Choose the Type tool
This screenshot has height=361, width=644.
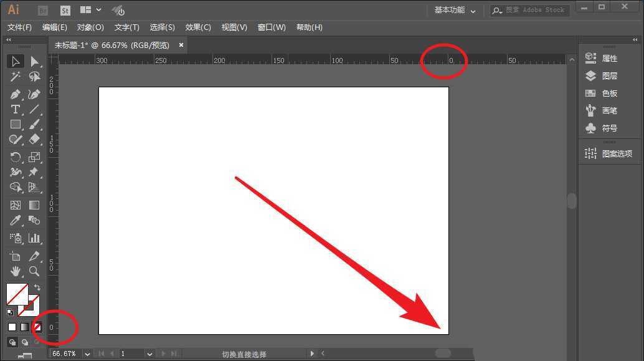click(16, 110)
